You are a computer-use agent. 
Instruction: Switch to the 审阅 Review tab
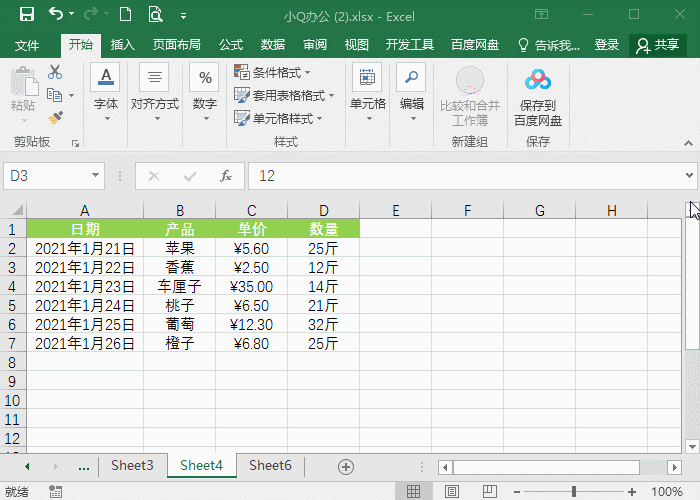click(x=315, y=45)
